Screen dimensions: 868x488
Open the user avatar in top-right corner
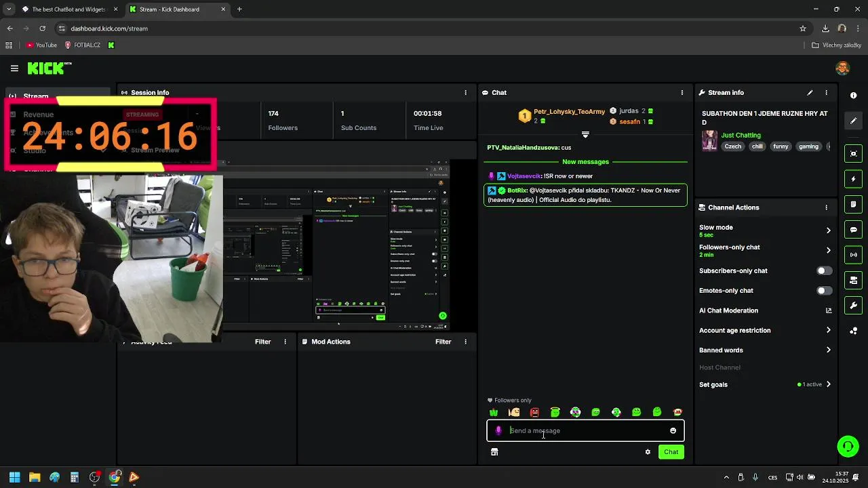(843, 68)
